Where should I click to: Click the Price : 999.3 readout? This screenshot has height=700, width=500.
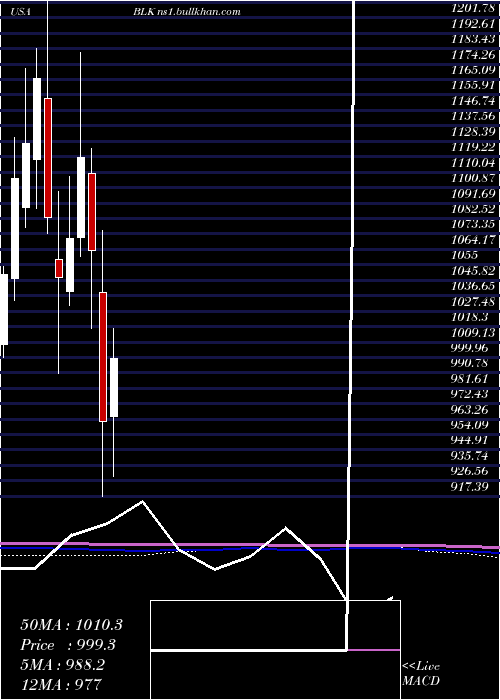point(68,645)
